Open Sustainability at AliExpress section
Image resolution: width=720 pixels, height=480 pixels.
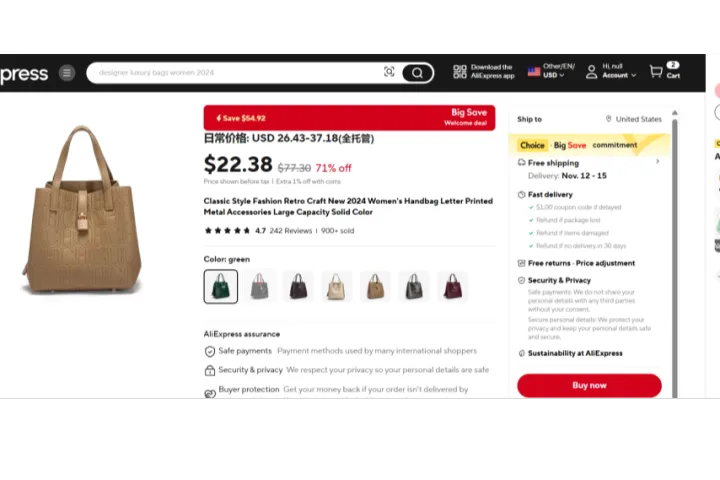[x=575, y=353]
